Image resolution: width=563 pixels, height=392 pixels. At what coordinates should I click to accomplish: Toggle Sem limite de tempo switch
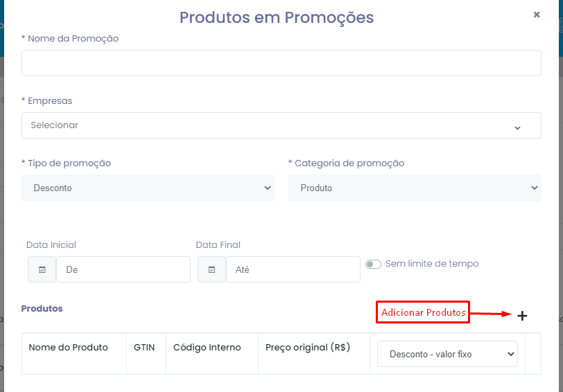click(373, 265)
